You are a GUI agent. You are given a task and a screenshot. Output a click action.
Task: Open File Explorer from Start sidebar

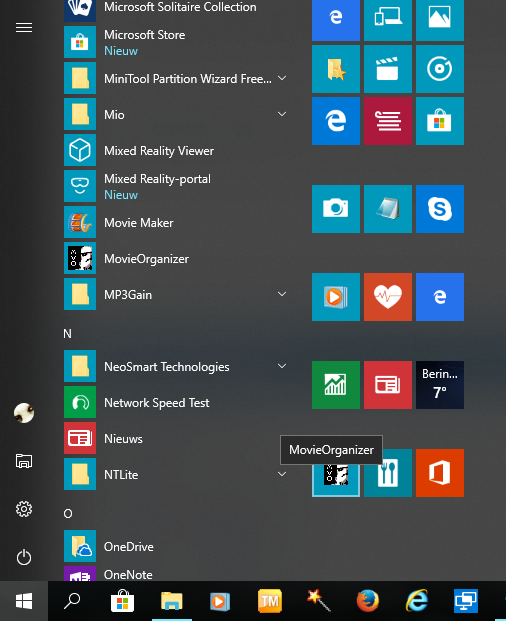(x=24, y=461)
